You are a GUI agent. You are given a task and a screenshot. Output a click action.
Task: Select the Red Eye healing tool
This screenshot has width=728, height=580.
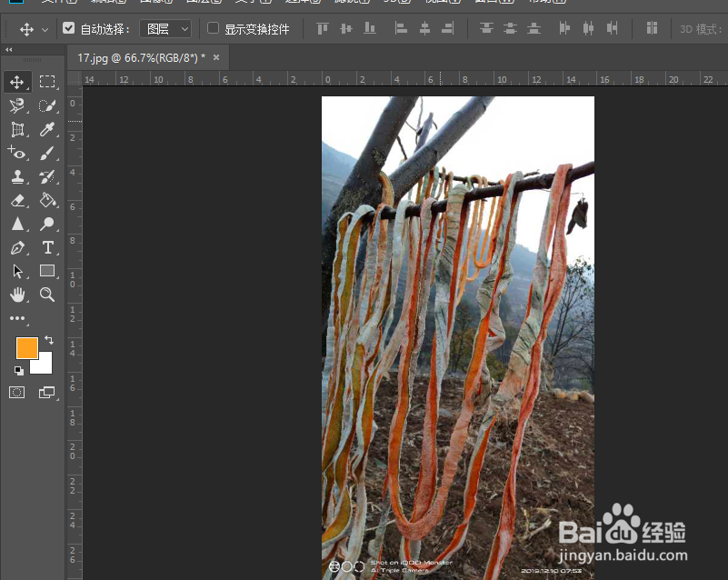coord(17,153)
